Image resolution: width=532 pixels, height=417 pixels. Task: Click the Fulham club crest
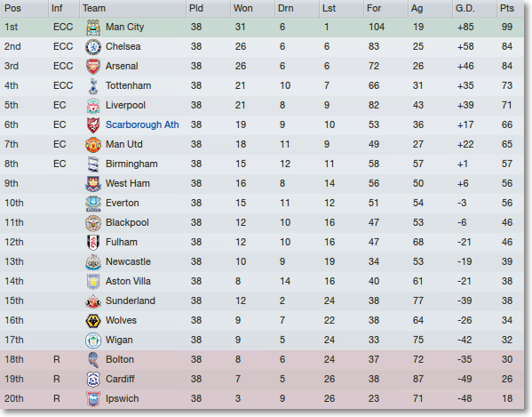click(x=93, y=243)
